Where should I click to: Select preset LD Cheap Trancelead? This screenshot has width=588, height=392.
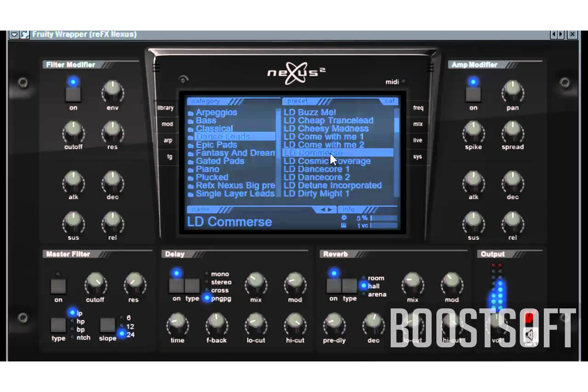point(328,121)
